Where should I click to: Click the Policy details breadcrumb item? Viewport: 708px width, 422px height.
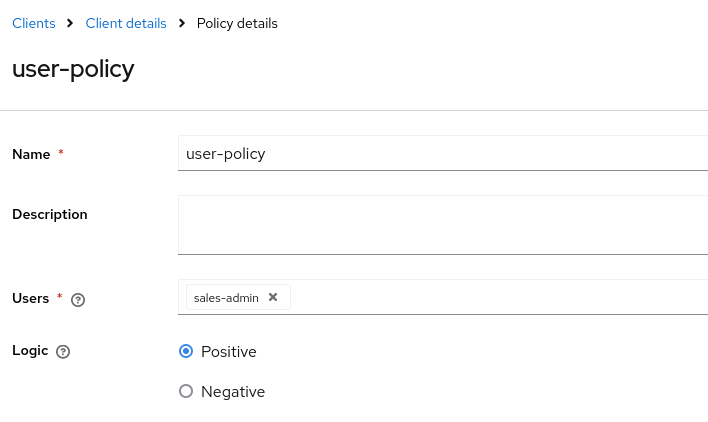point(237,23)
